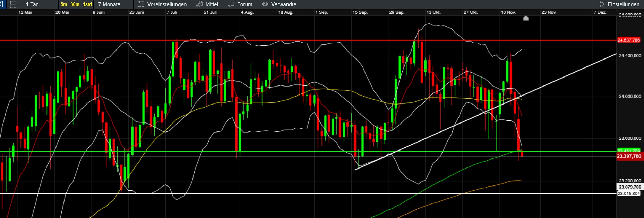Click the red 24.637,786 price level label
The width and height of the screenshot is (644, 218).
[628, 40]
